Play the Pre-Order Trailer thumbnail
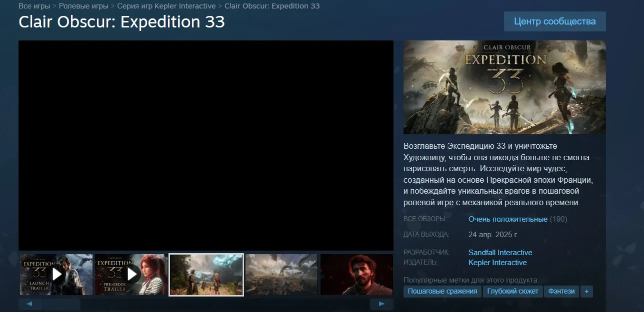The height and width of the screenshot is (312, 644). [131, 275]
